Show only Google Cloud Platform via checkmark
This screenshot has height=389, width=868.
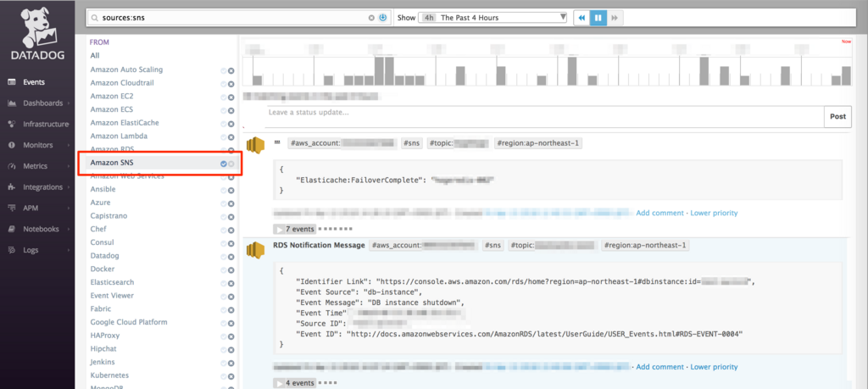coord(223,323)
